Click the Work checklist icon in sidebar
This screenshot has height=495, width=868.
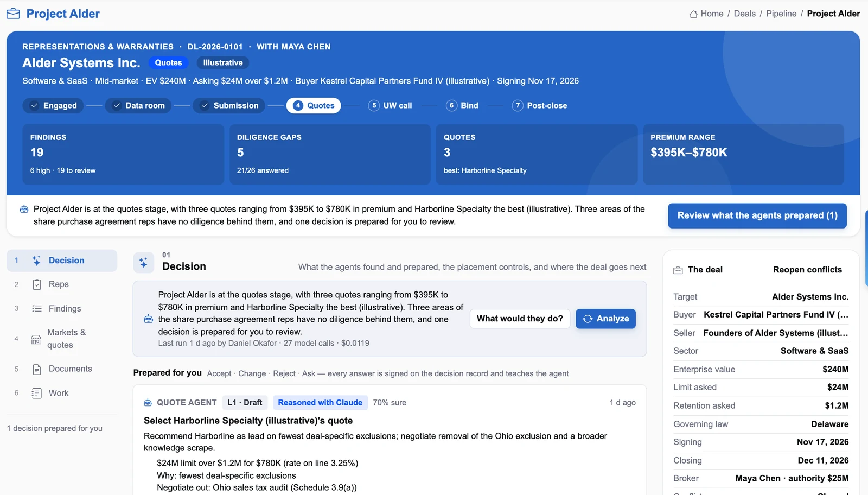(37, 393)
